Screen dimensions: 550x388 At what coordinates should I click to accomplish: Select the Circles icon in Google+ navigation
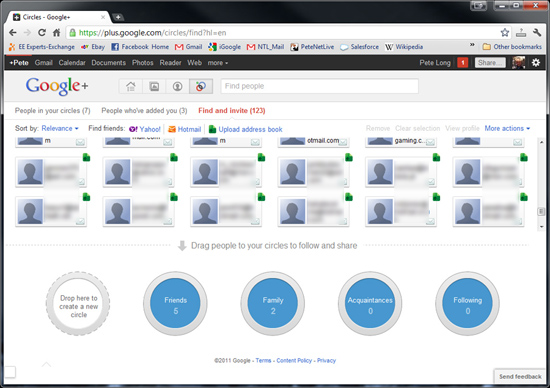tap(201, 86)
